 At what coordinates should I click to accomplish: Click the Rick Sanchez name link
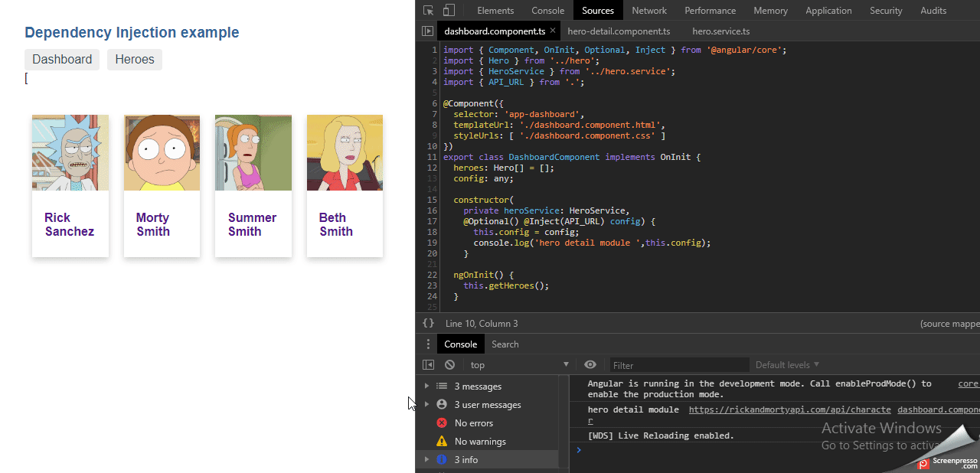[x=69, y=224]
